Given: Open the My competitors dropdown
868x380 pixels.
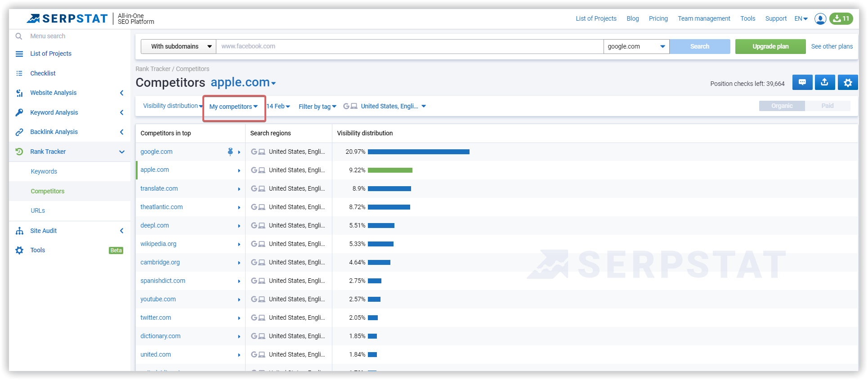Looking at the screenshot, I should [x=233, y=107].
